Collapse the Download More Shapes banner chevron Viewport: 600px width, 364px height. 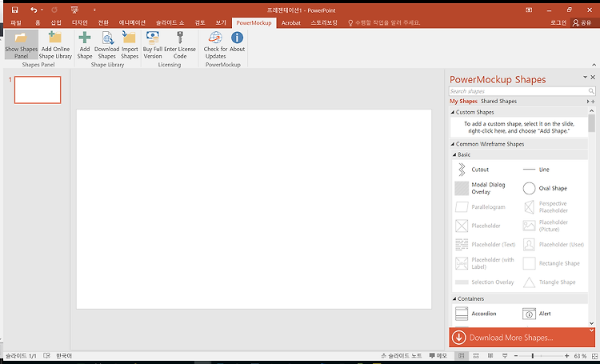coord(591,330)
